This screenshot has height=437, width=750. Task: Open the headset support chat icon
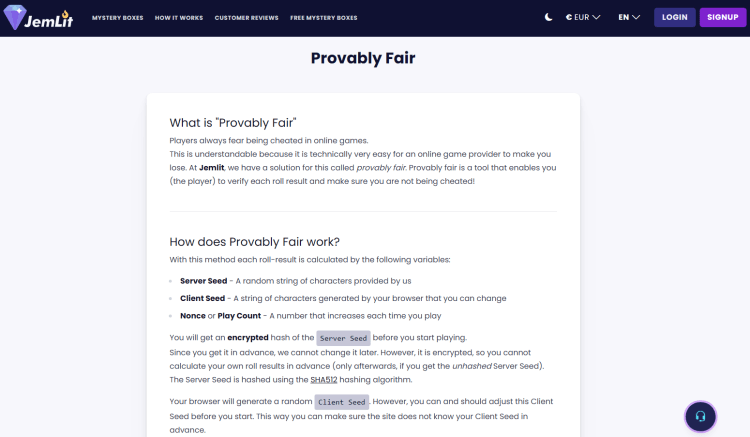click(x=700, y=416)
